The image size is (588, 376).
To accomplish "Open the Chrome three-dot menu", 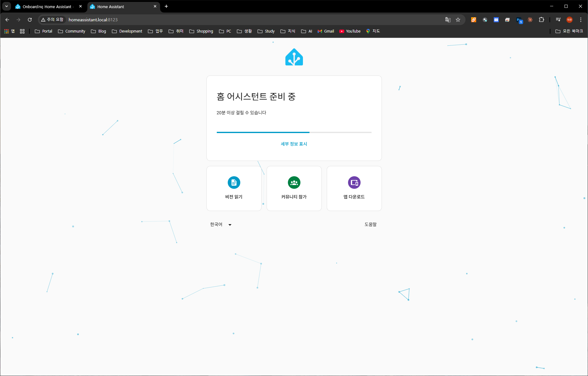I will coord(581,20).
